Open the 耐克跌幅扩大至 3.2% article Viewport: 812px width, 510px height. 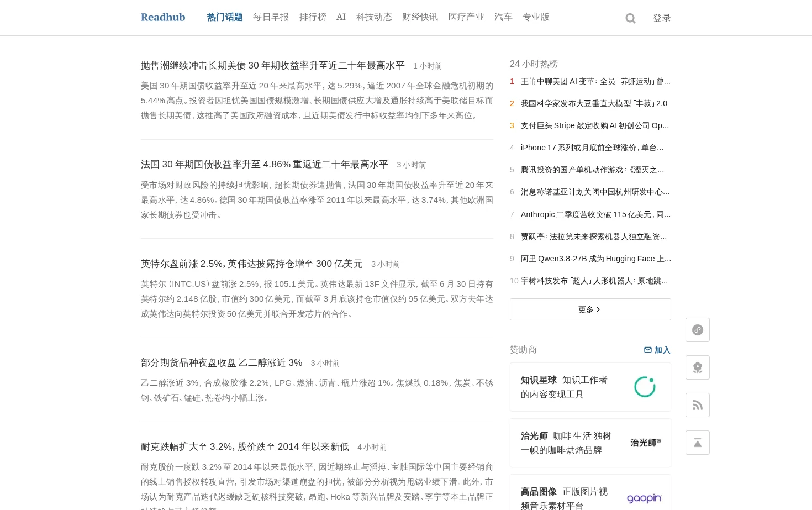pos(245,447)
